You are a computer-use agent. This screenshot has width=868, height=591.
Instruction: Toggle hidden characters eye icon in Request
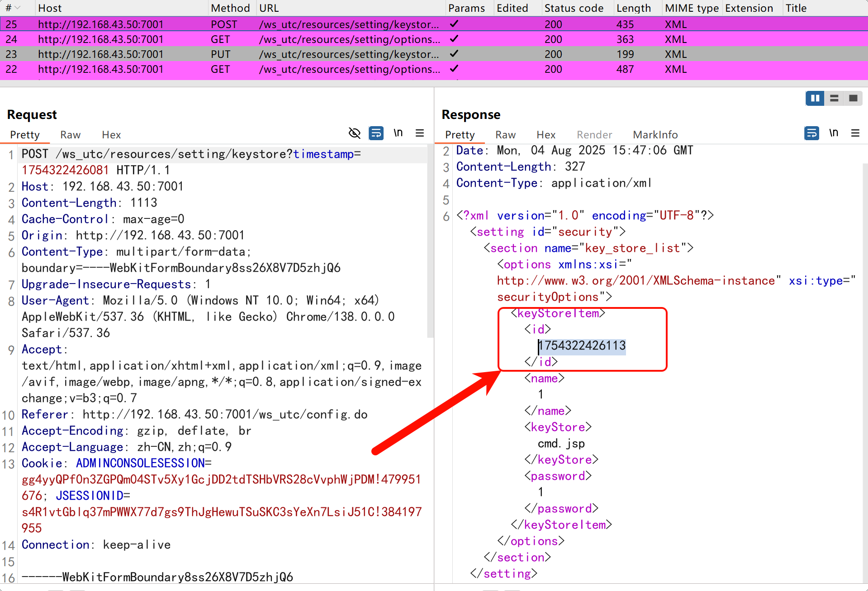tap(354, 133)
